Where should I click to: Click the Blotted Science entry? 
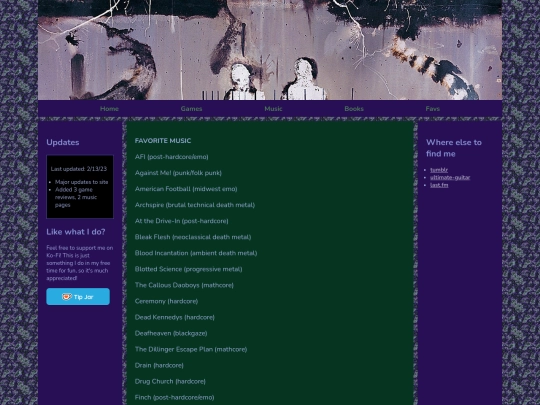click(188, 269)
